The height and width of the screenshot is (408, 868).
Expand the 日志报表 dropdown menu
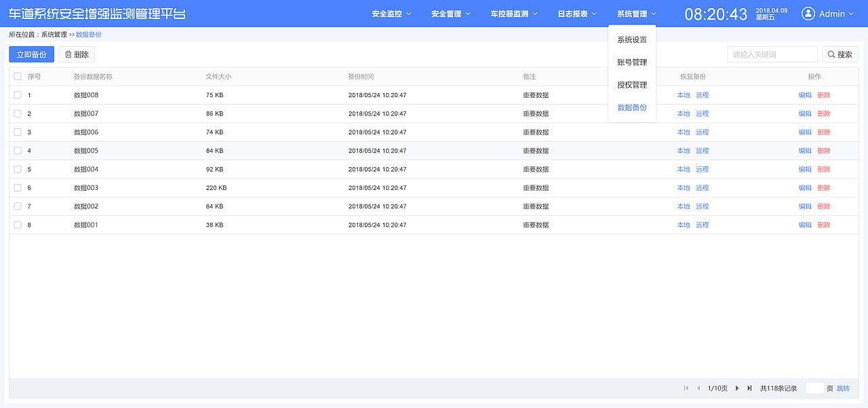click(577, 14)
